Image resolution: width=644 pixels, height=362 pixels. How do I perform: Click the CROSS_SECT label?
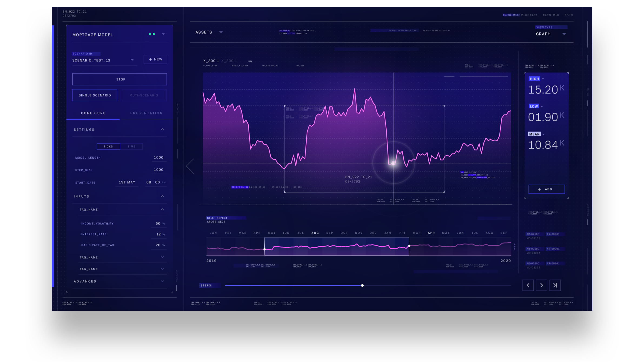[x=216, y=222]
